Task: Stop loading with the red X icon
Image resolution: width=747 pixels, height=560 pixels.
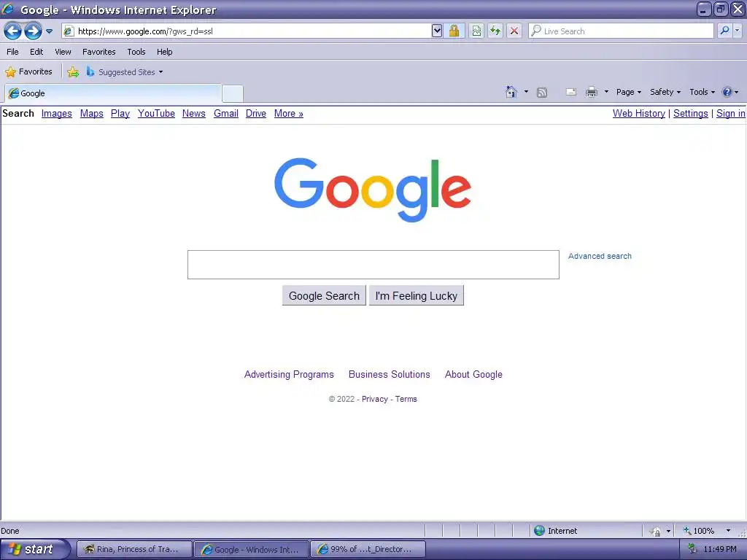Action: [514, 31]
